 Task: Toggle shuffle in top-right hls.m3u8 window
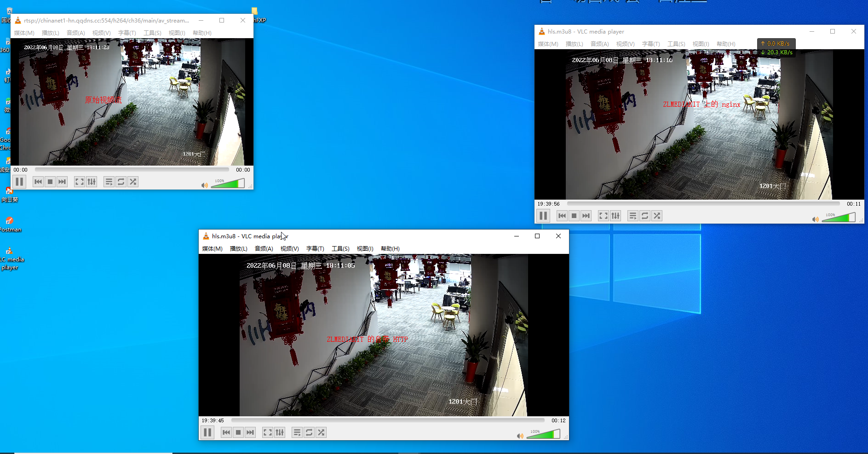point(657,216)
